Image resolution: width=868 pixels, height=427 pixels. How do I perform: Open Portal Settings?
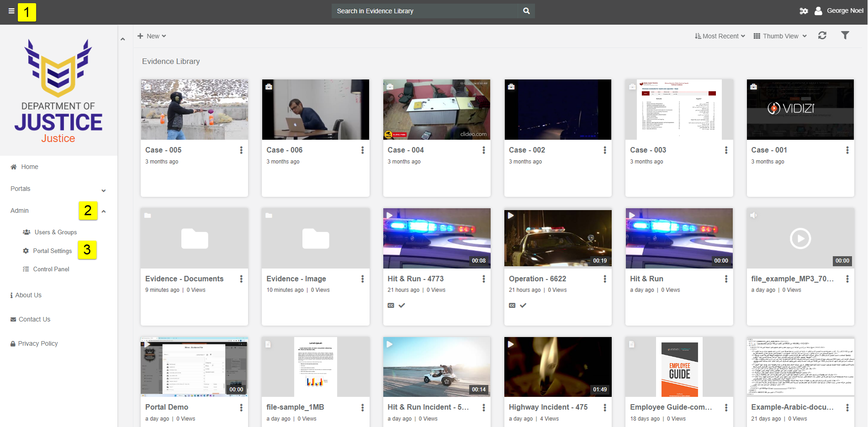click(48, 251)
